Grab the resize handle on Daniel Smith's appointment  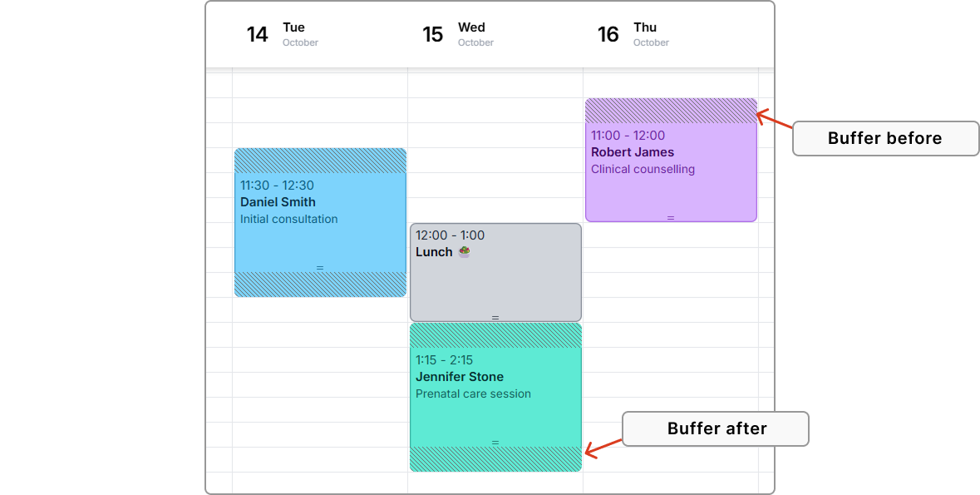click(x=320, y=268)
